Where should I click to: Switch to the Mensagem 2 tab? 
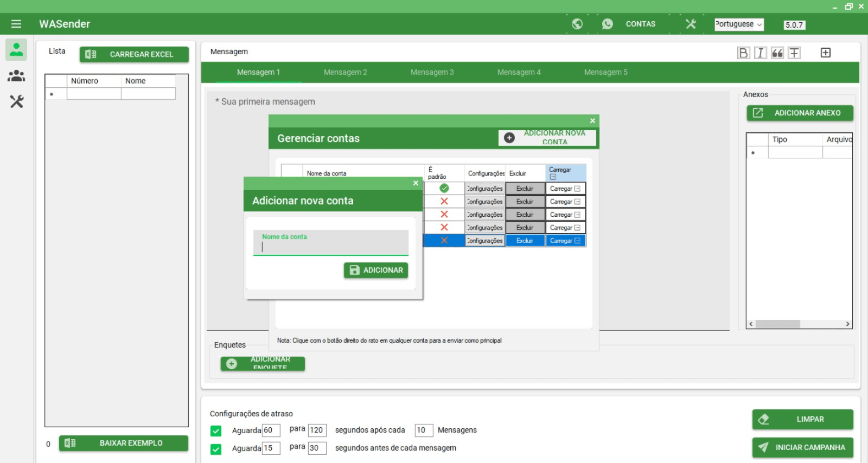point(345,72)
